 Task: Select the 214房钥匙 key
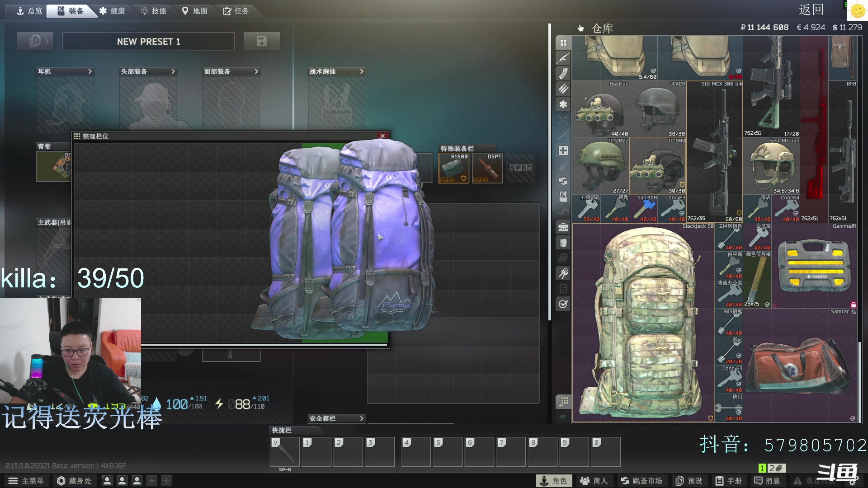click(729, 238)
